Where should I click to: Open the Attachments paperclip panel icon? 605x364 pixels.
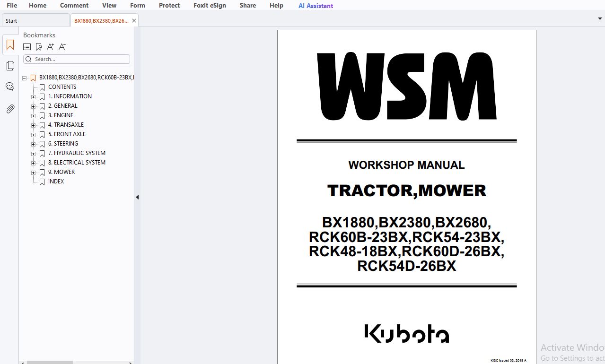click(x=10, y=109)
